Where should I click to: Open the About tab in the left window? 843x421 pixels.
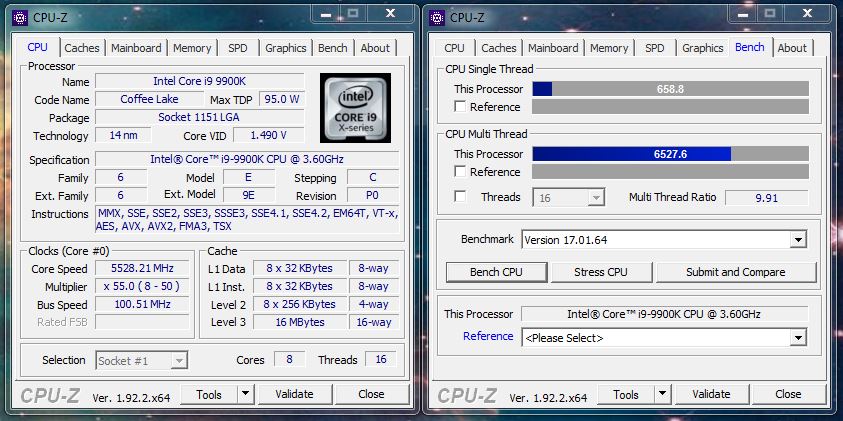coord(375,48)
